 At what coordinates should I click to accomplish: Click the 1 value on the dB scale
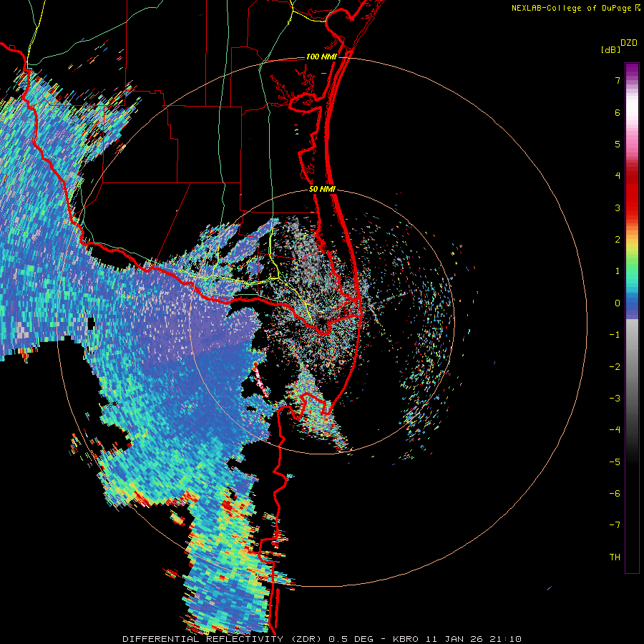pos(618,271)
